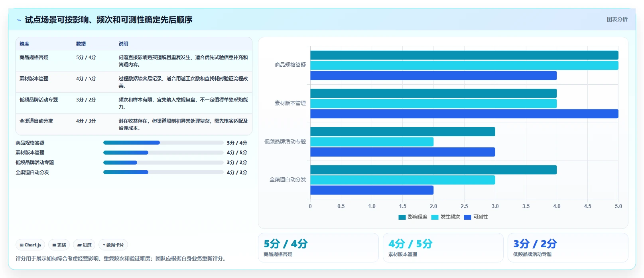Click the 3分 / 2分 value beside progress bar
644x278 pixels.
click(237, 163)
